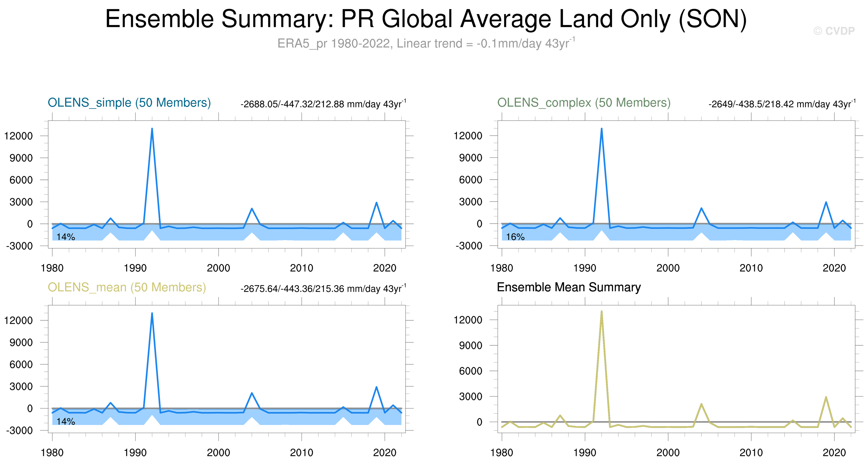The height and width of the screenshot is (465, 868).
Task: Click the Ensemble Mean Summary heading
Action: (569, 287)
